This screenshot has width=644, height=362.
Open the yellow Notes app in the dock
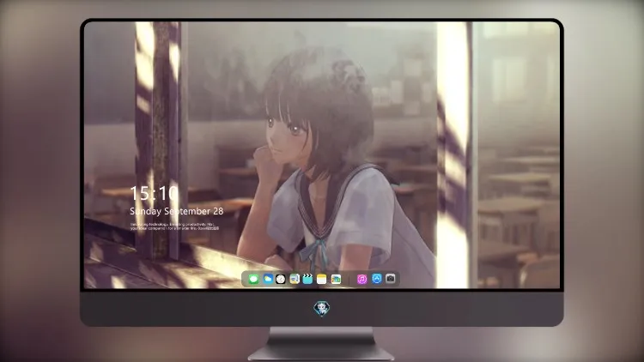coord(322,279)
